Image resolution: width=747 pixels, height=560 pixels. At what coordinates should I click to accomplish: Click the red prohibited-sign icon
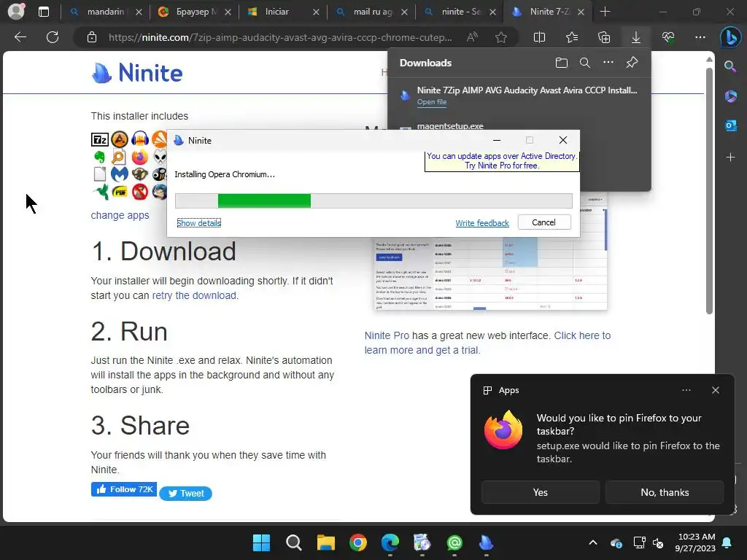coord(139,192)
